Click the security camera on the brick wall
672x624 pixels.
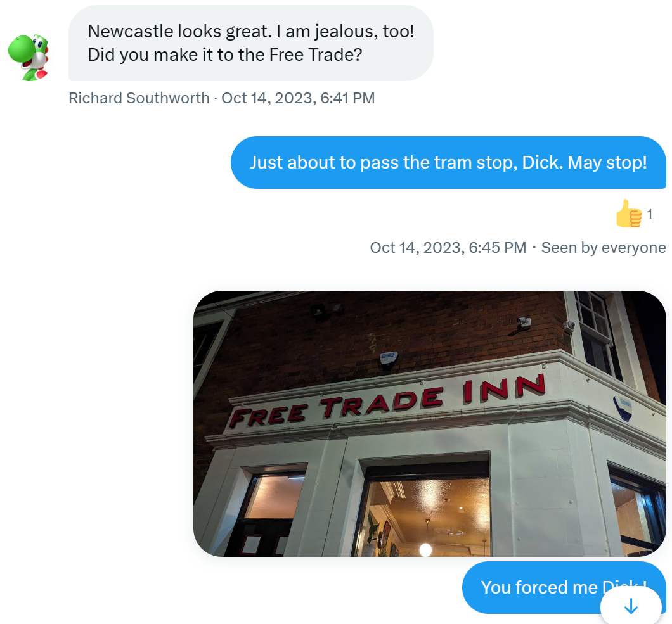523,323
